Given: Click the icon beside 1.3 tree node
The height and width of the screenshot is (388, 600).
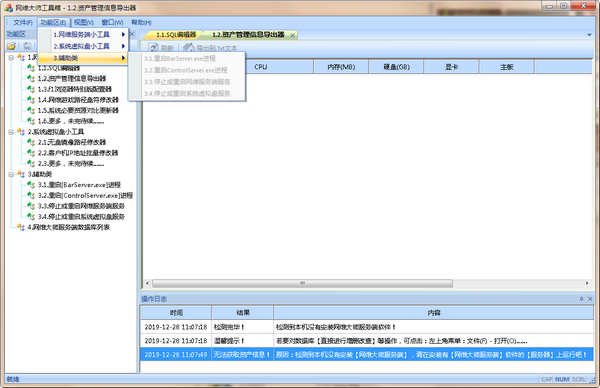Looking at the screenshot, I should [x=31, y=89].
